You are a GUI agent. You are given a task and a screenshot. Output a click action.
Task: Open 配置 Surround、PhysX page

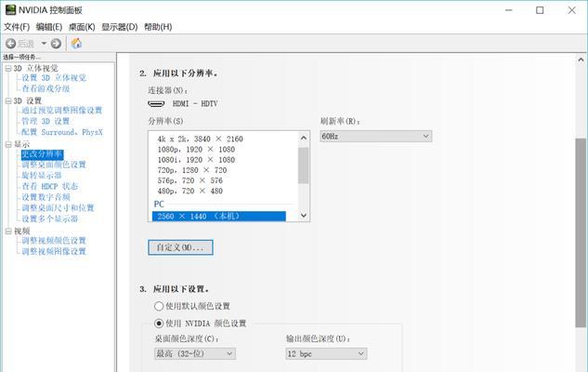[62, 132]
